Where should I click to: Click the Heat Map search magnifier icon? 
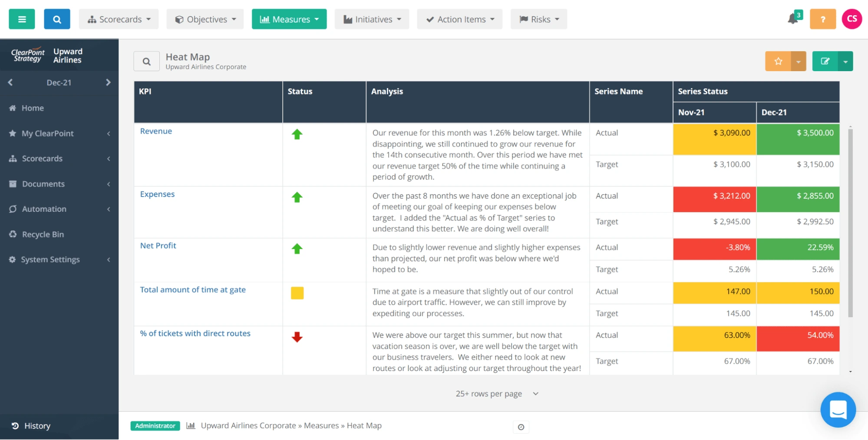tap(147, 62)
